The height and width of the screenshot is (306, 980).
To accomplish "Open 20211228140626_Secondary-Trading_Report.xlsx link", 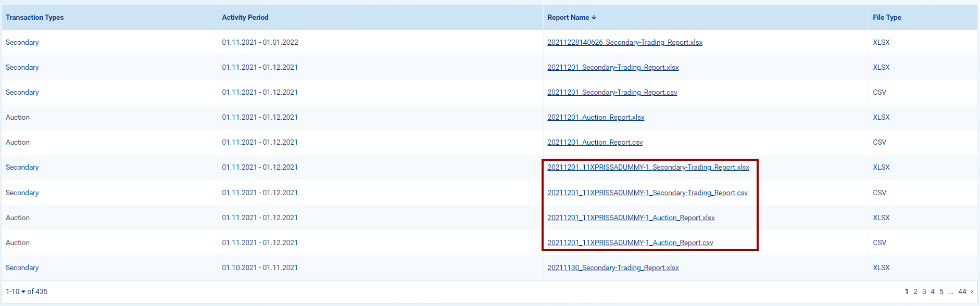I will [624, 43].
